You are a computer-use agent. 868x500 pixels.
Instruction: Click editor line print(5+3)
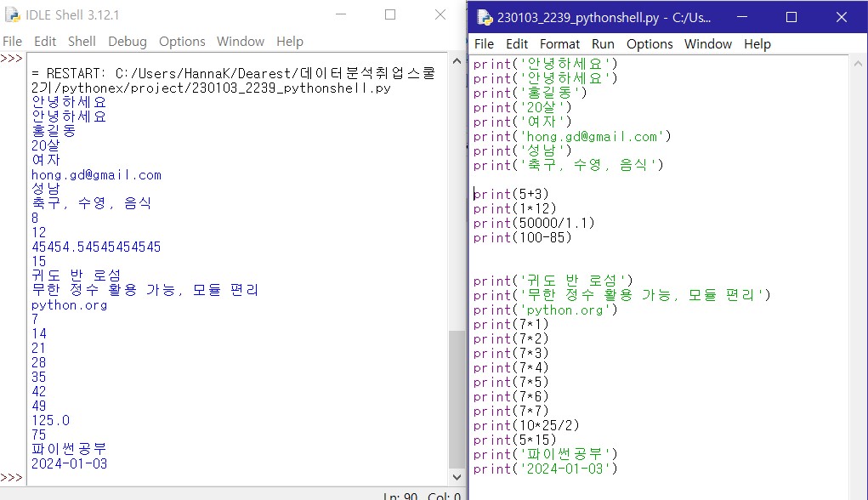click(511, 195)
